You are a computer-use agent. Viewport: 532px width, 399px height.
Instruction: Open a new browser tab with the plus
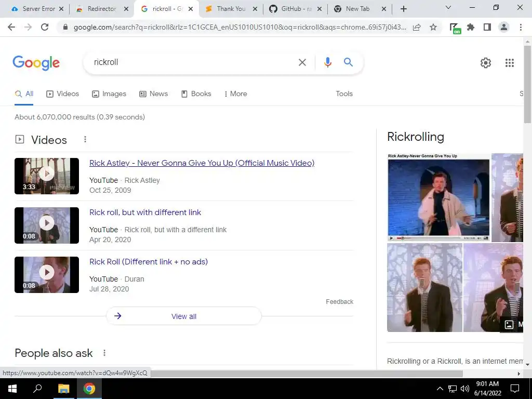pyautogui.click(x=403, y=9)
